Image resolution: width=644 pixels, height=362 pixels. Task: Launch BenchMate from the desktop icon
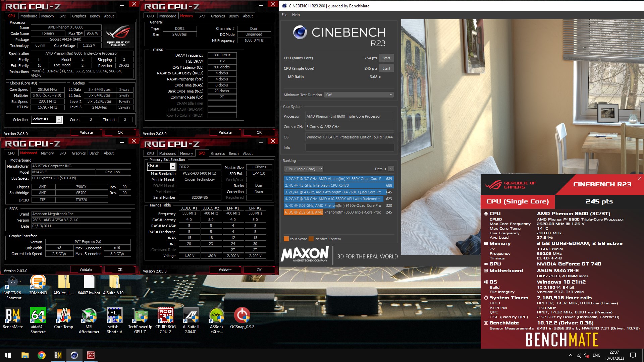[13, 318]
